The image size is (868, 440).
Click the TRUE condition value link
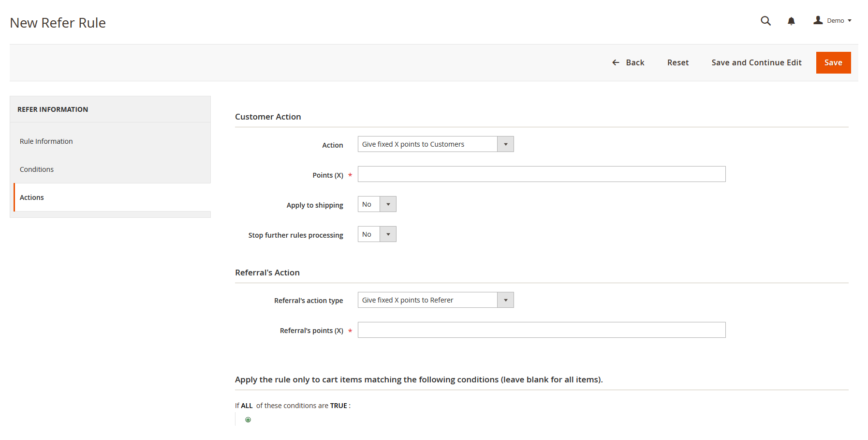[338, 406]
